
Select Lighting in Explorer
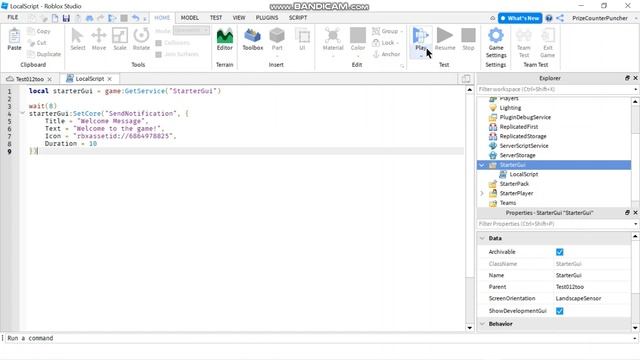click(x=510, y=108)
